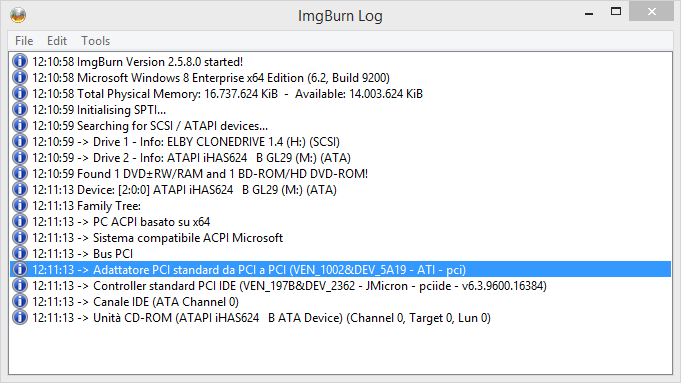The image size is (681, 383).
Task: Select the Drive 2 ATAPI iHAS624 log line
Action: (x=340, y=158)
